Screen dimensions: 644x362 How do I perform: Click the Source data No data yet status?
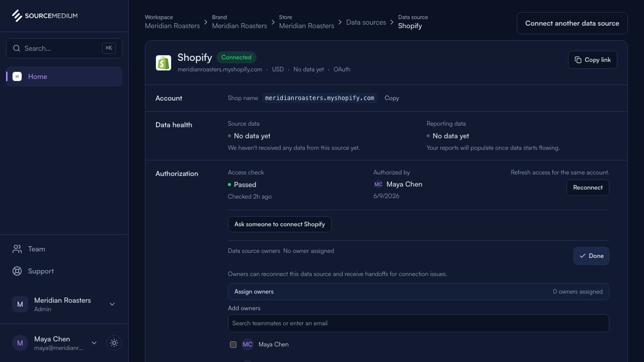click(249, 136)
